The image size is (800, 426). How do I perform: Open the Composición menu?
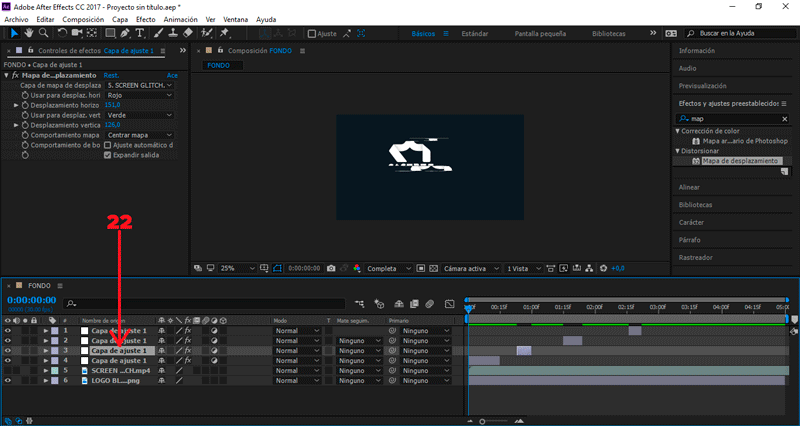82,19
